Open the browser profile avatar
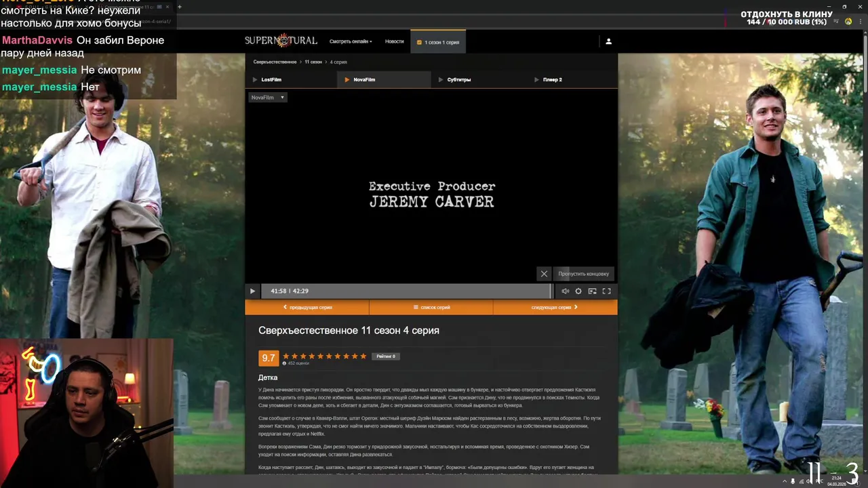The height and width of the screenshot is (488, 868). [x=848, y=22]
